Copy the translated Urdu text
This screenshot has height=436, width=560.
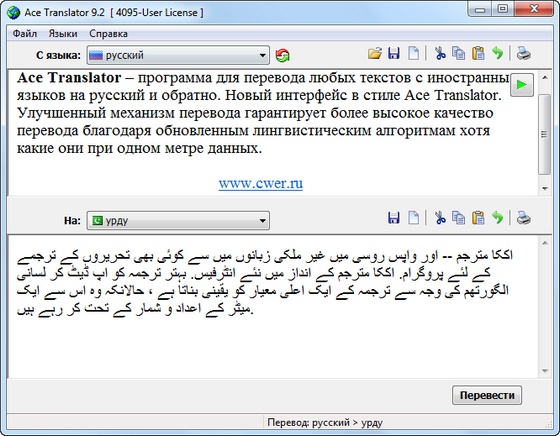pyautogui.click(x=459, y=217)
